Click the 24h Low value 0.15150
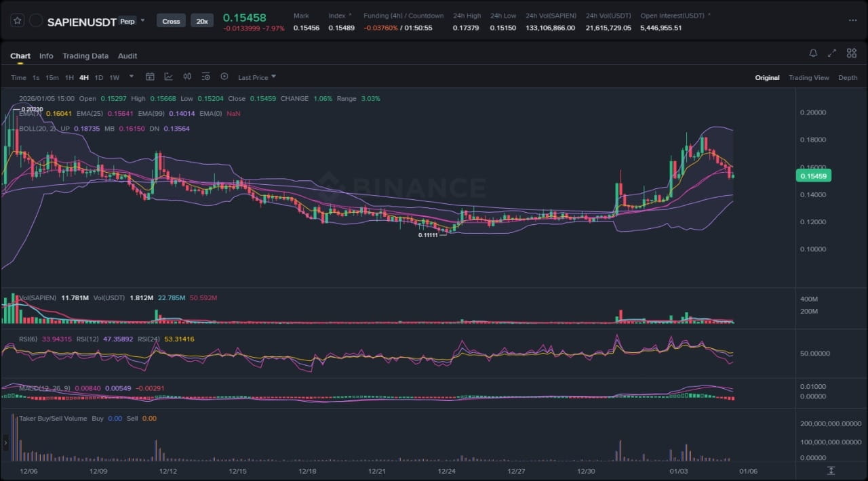 click(x=503, y=28)
